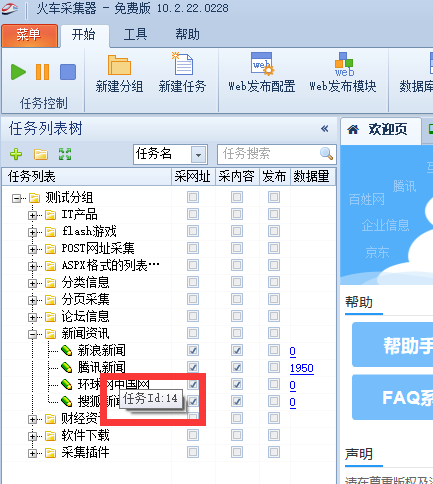Open the 菜单 menu
The width and height of the screenshot is (433, 484).
point(29,35)
